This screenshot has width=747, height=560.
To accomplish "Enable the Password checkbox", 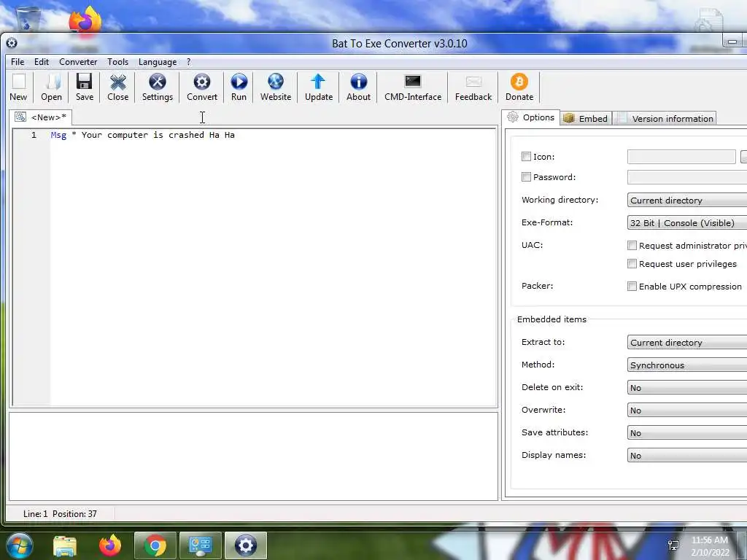I will tap(526, 177).
